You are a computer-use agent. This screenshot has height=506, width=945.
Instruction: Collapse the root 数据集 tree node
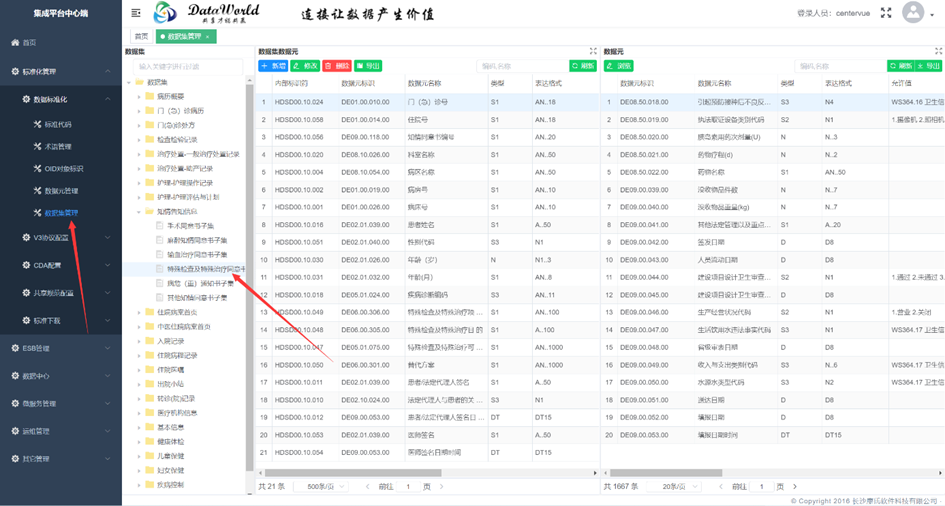[129, 83]
